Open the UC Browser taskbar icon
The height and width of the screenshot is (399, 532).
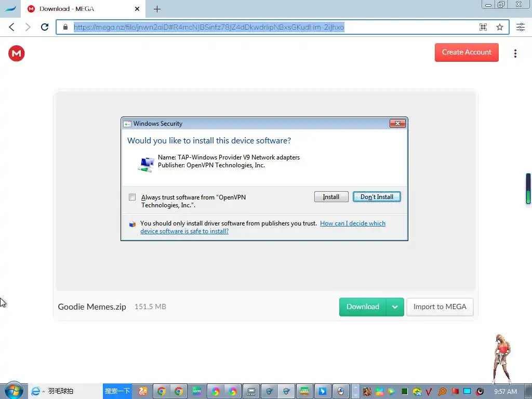[143, 391]
